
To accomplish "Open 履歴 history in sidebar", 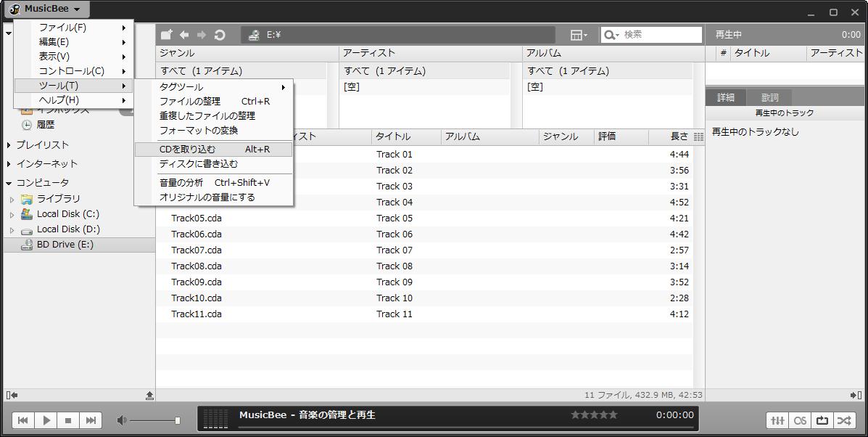I will pyautogui.click(x=46, y=125).
